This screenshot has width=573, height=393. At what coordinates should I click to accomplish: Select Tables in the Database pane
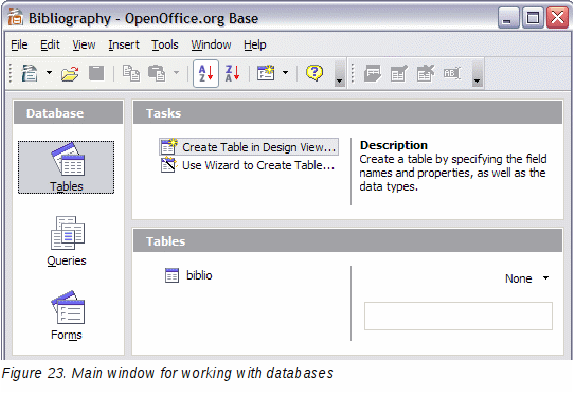point(66,167)
